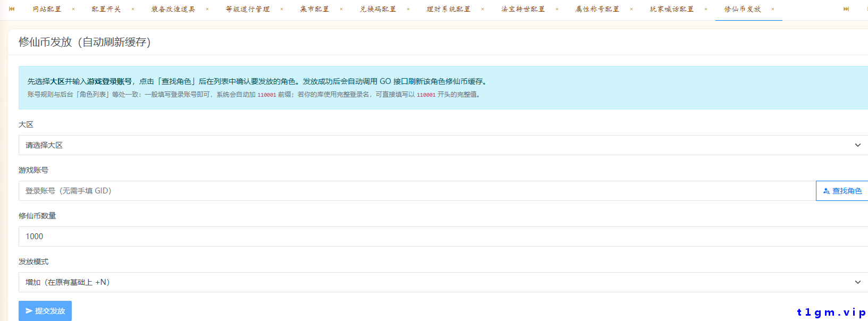Close the 配置开关 tab
868x321 pixels.
point(133,9)
